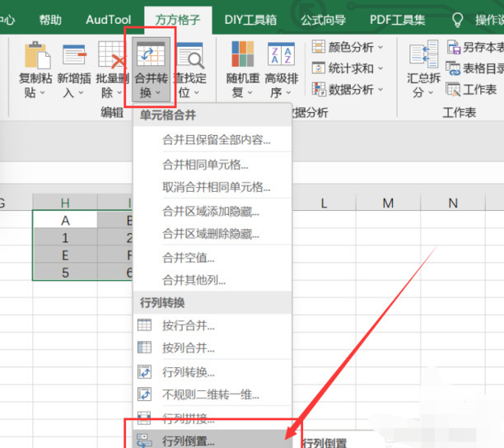Screen dimensions: 504x448
Task: Click cell containing 1 in column H
Action: click(x=65, y=238)
